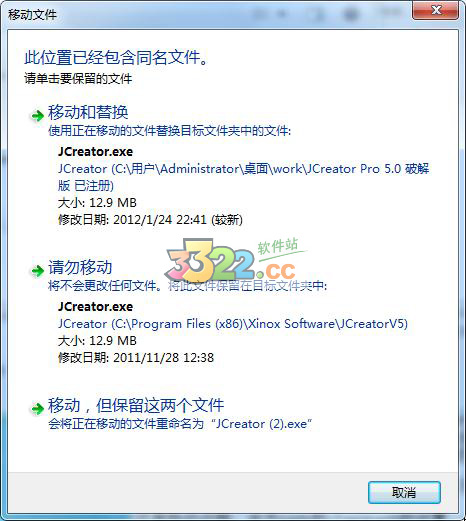Screen dimensions: 466x521
Task: Close the 移动文件 dialog window
Action: click(435, 10)
